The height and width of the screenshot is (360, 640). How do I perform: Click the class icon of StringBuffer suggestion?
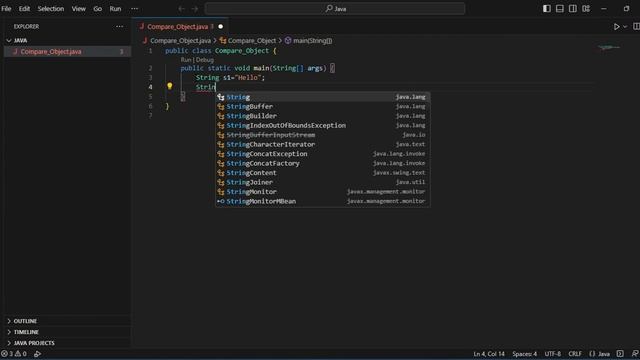(221, 107)
